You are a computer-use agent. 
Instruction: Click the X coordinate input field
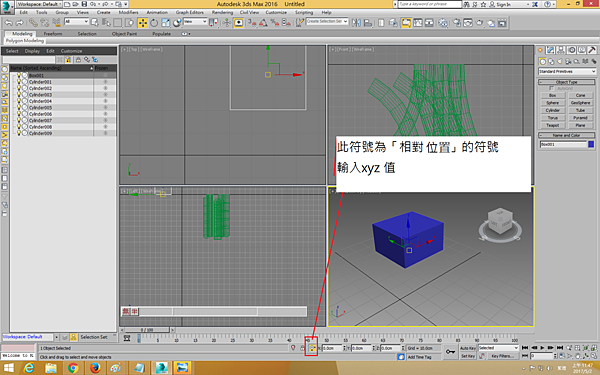click(x=332, y=348)
